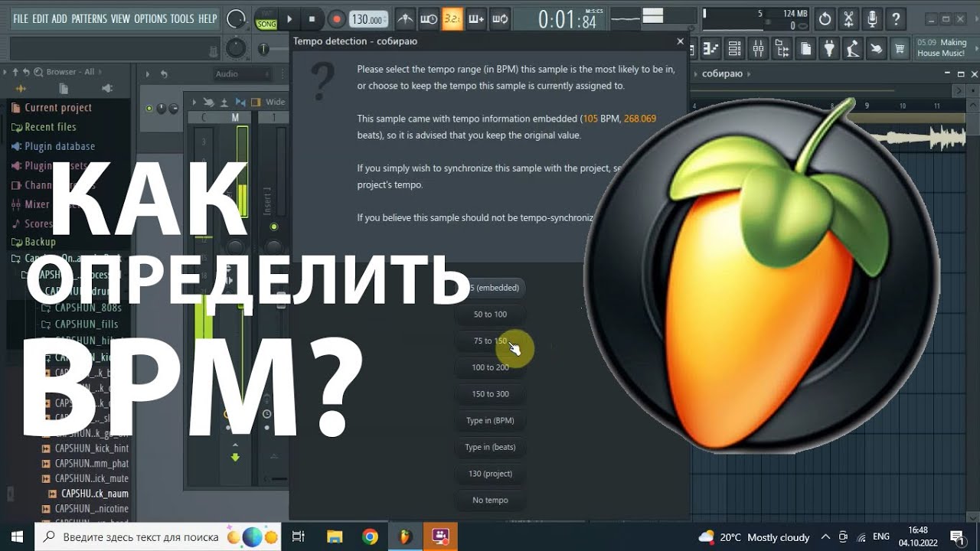Open the piano roll view icon
The height and width of the screenshot is (551, 980).
pyautogui.click(x=711, y=50)
